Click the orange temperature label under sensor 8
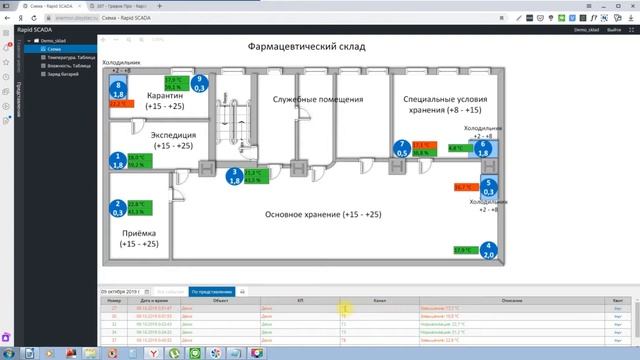640x360 pixels. pyautogui.click(x=122, y=104)
